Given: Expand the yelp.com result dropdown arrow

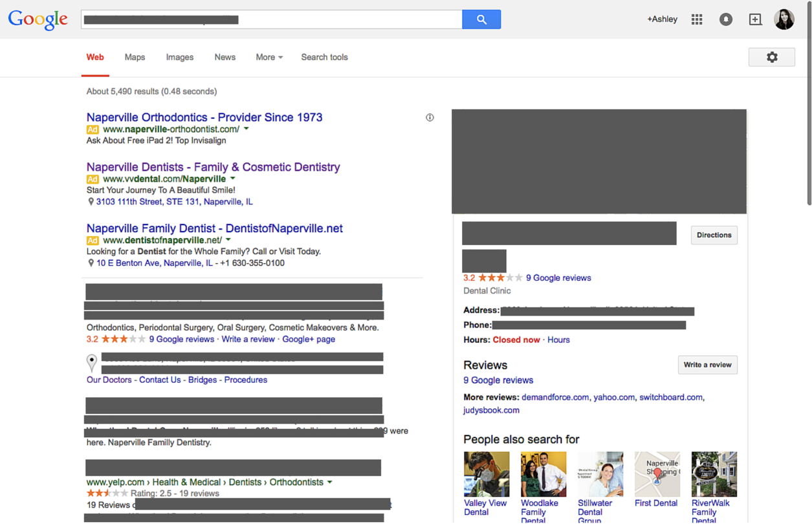Looking at the screenshot, I should [330, 482].
